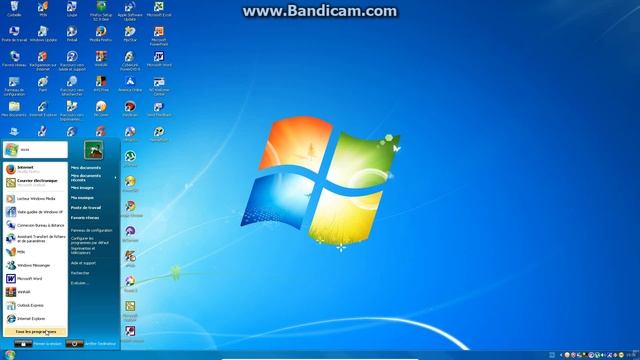Open Microsoft Excel desktop shortcut
Image resolution: width=640 pixels, height=360 pixels.
[159, 8]
